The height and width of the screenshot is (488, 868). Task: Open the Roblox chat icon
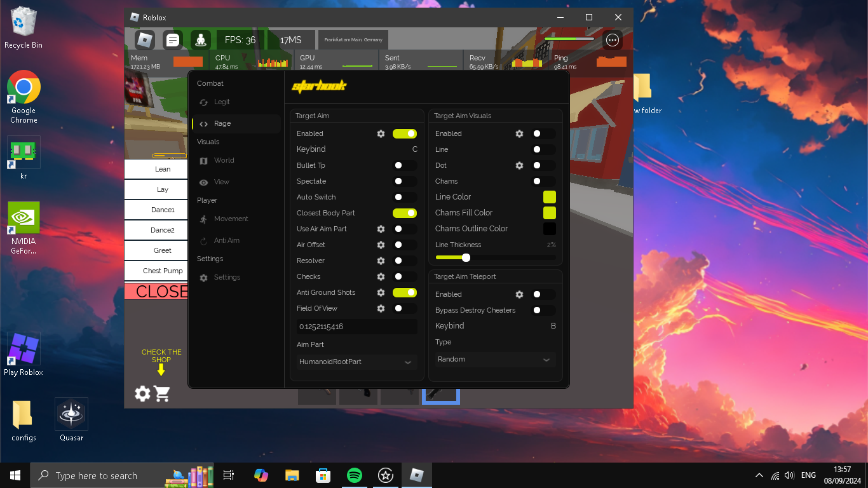[173, 40]
